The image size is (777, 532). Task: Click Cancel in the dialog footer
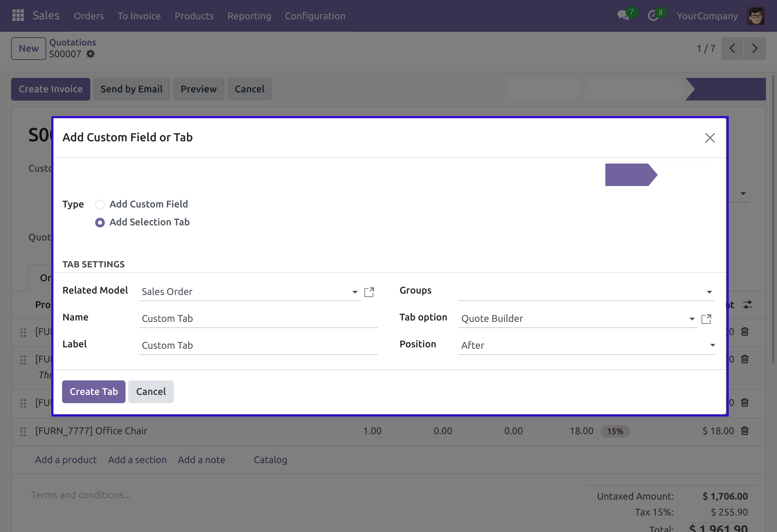151,392
